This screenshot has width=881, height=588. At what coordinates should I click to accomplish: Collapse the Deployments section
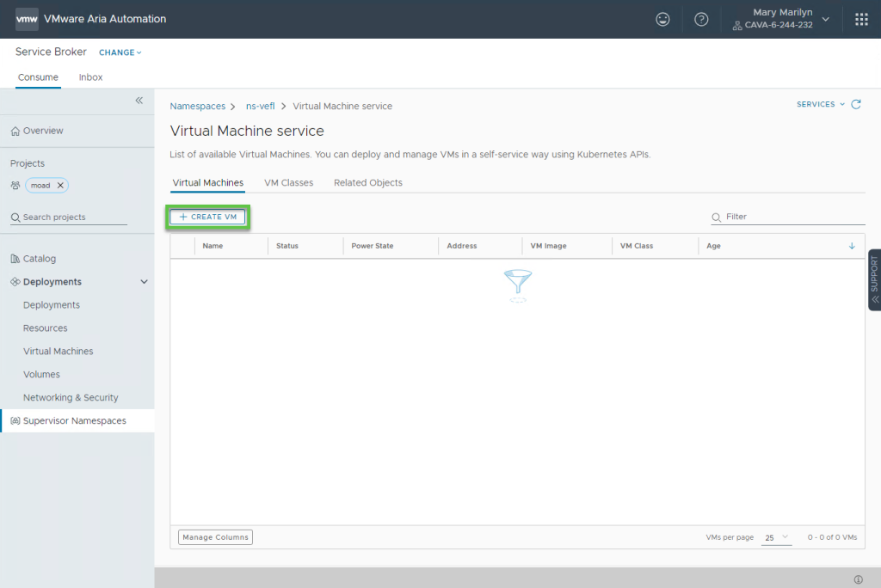pyautogui.click(x=144, y=282)
